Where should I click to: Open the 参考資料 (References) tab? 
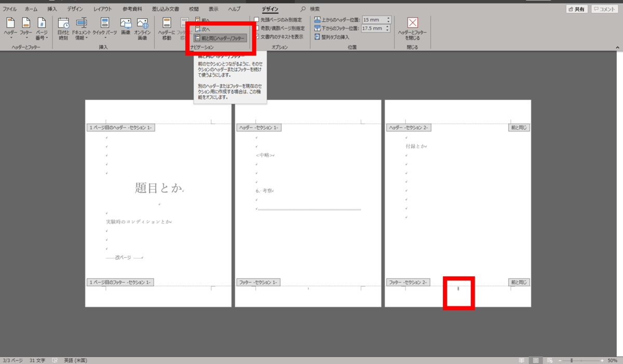coord(132,9)
